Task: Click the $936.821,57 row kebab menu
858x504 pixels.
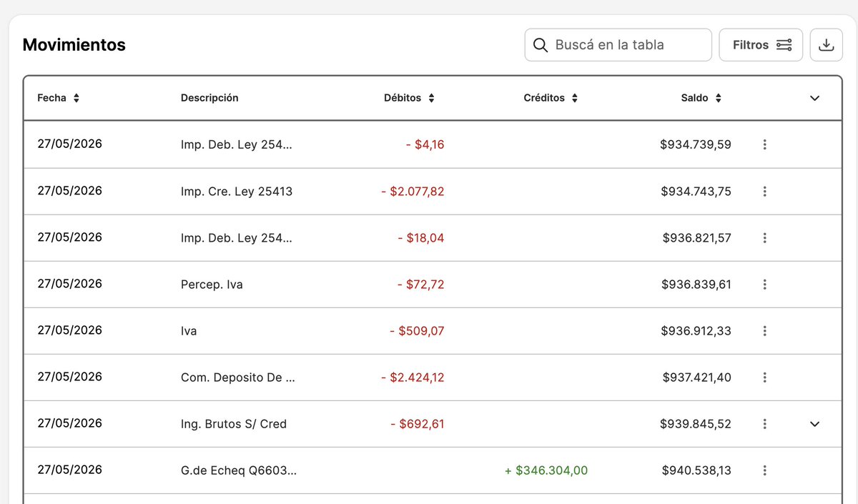Action: pyautogui.click(x=764, y=237)
